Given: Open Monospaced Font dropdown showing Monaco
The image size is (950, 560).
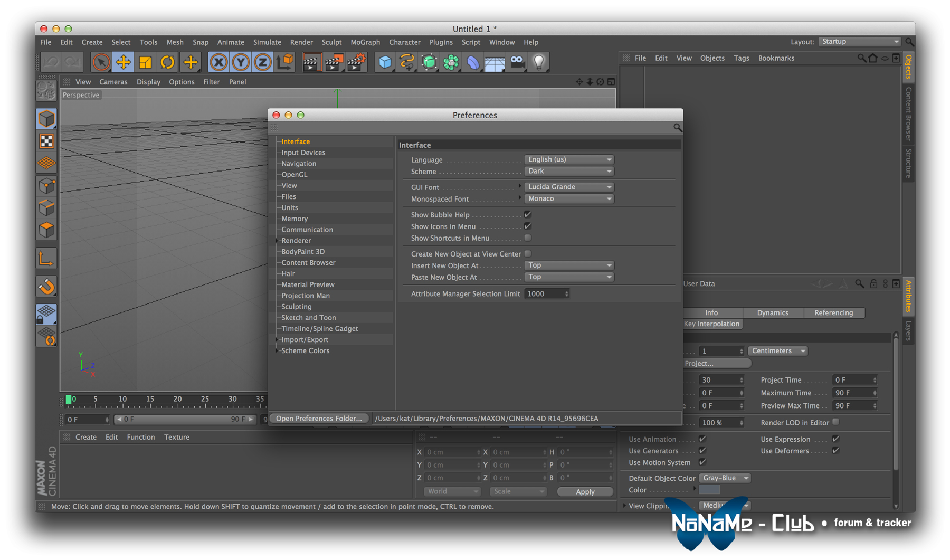Looking at the screenshot, I should click(569, 198).
